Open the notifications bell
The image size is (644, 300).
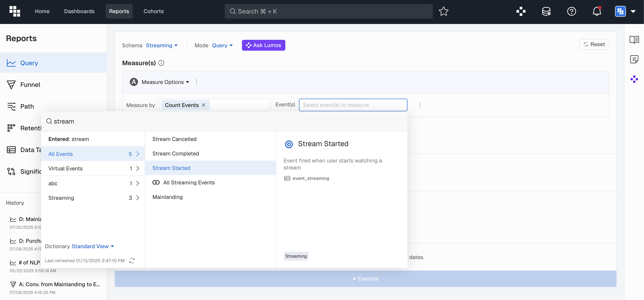(597, 11)
